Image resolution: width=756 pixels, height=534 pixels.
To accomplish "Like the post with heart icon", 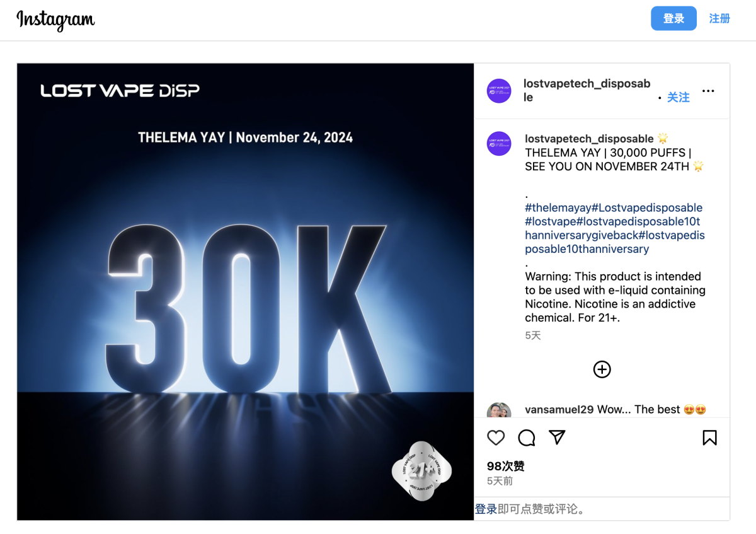I will [x=496, y=438].
